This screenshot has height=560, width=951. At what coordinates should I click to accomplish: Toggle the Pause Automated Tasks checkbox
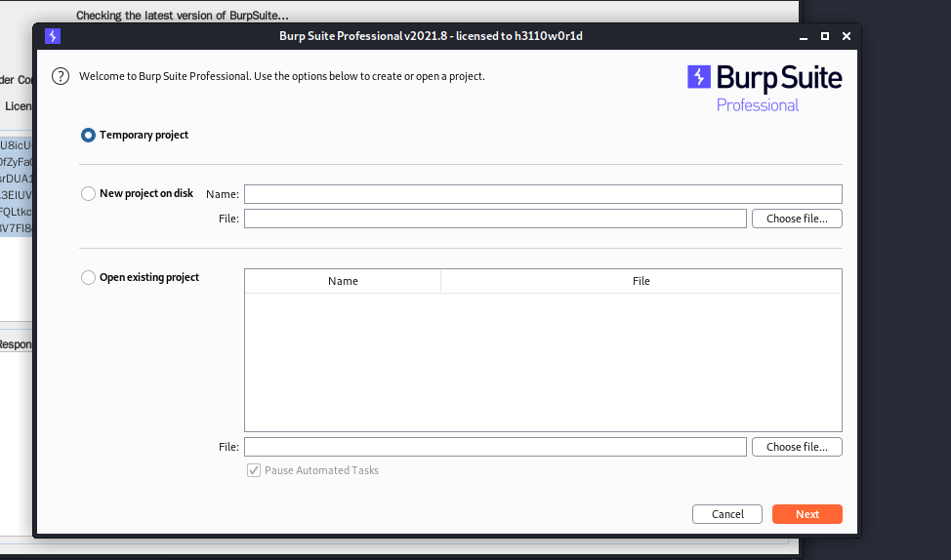tap(254, 470)
